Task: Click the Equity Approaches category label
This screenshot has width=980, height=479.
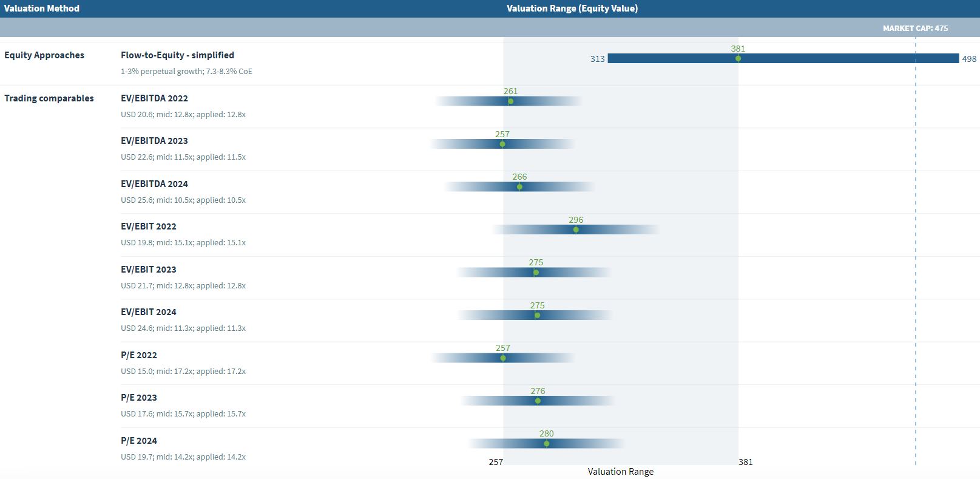Action: coord(44,55)
